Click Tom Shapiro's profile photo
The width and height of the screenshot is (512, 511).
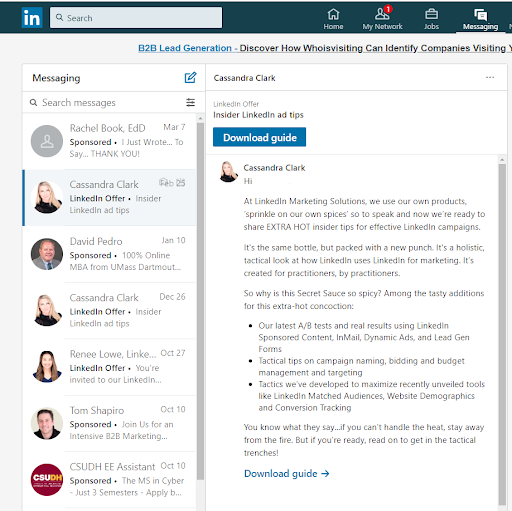[47, 423]
